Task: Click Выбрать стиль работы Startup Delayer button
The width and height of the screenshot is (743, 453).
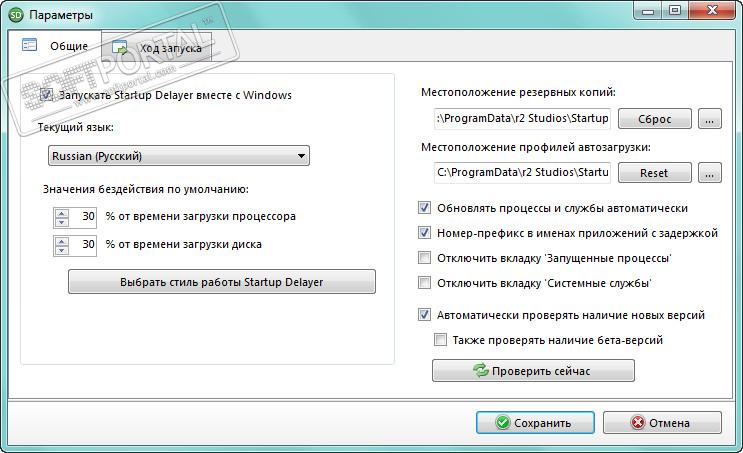Action: 222,282
